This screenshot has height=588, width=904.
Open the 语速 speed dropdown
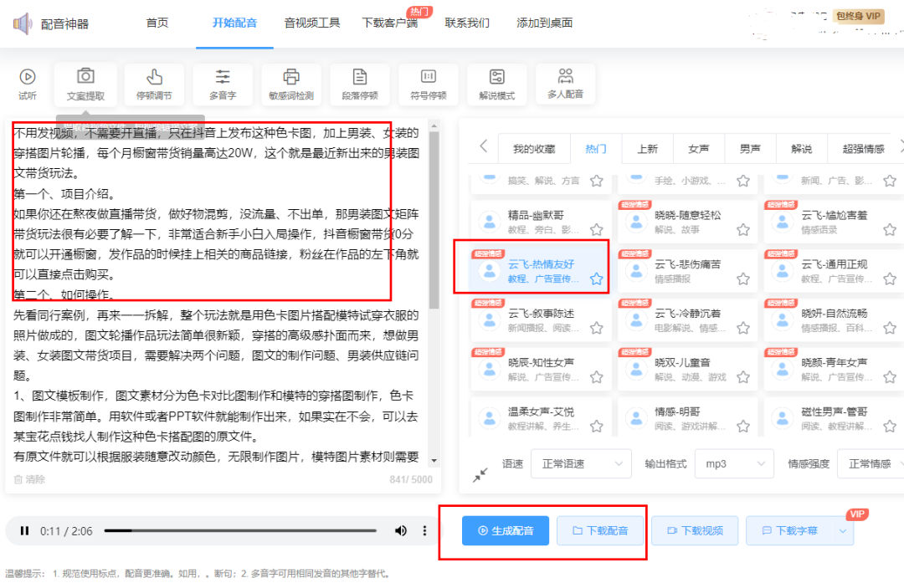coord(581,463)
